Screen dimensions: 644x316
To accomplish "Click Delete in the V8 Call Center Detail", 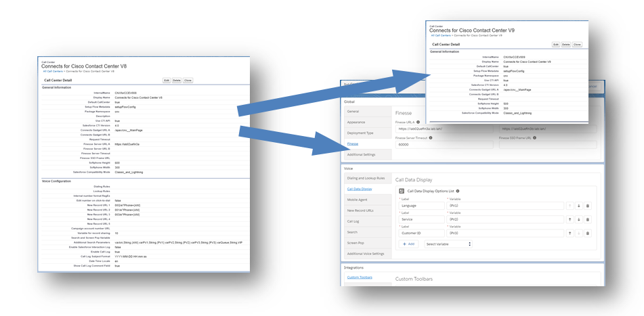I will (177, 81).
